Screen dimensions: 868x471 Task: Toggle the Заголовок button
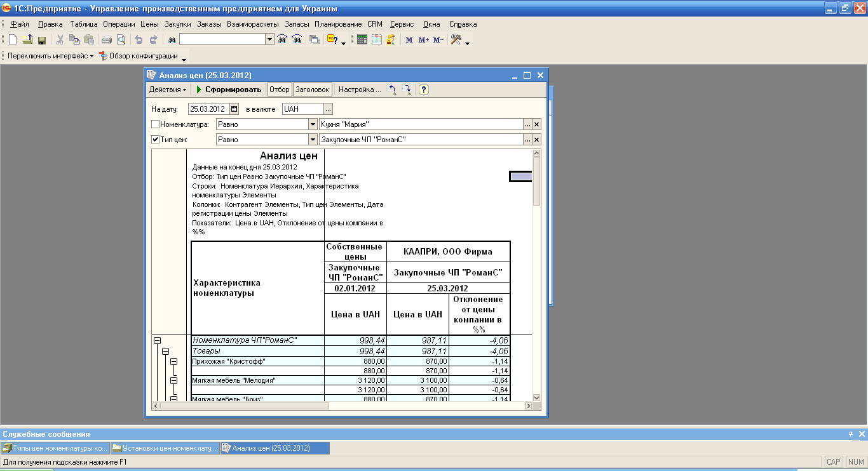coord(312,90)
